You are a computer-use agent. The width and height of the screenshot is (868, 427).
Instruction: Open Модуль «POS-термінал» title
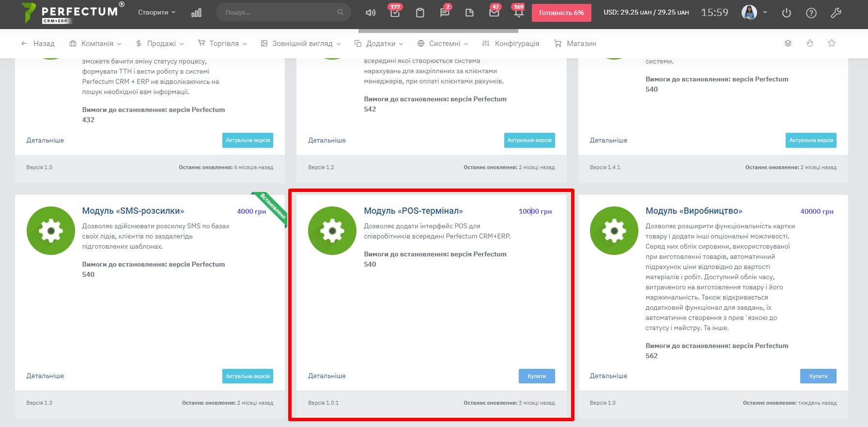pos(413,211)
